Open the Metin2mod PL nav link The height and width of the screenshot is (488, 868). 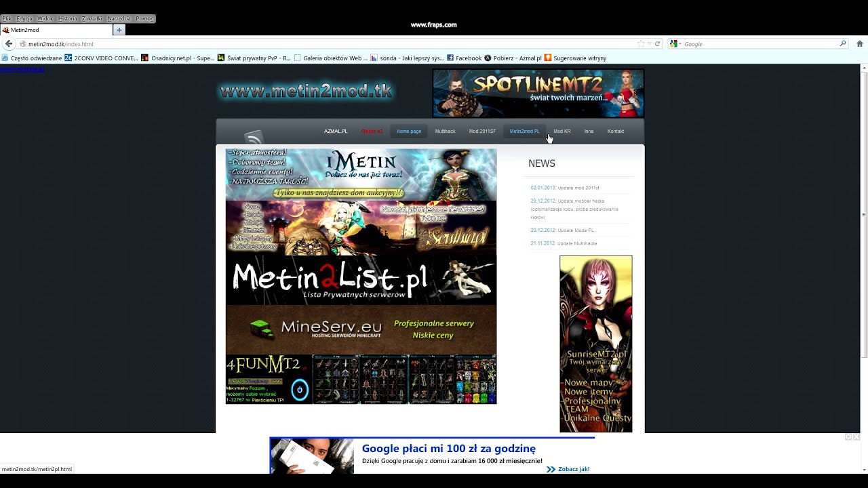(x=525, y=131)
